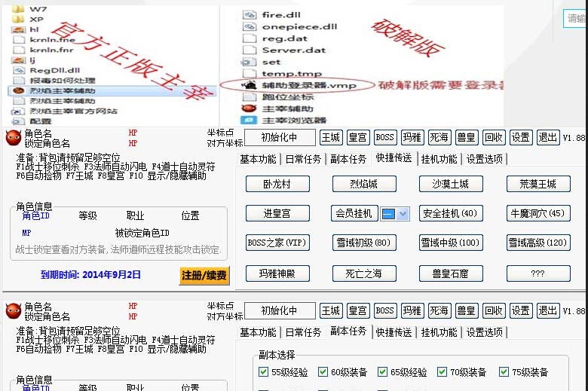Select the reg.dat file
This screenshot has height=391, width=588.
[x=275, y=38]
